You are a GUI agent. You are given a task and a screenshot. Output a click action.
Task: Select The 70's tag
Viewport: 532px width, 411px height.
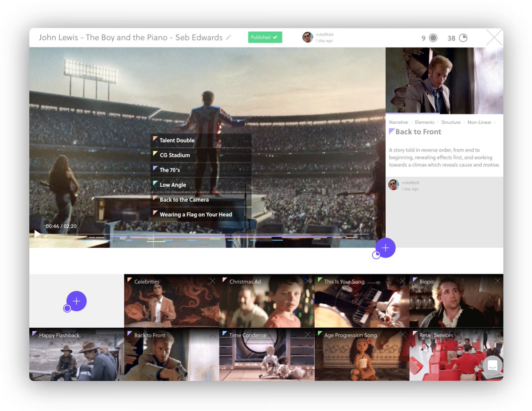201,170
